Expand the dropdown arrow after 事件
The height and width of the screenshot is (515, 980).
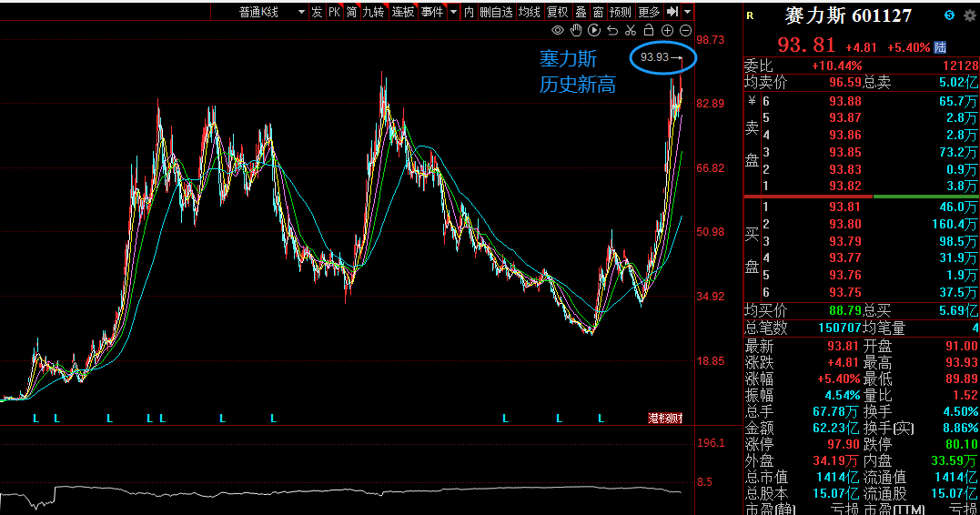tap(454, 11)
